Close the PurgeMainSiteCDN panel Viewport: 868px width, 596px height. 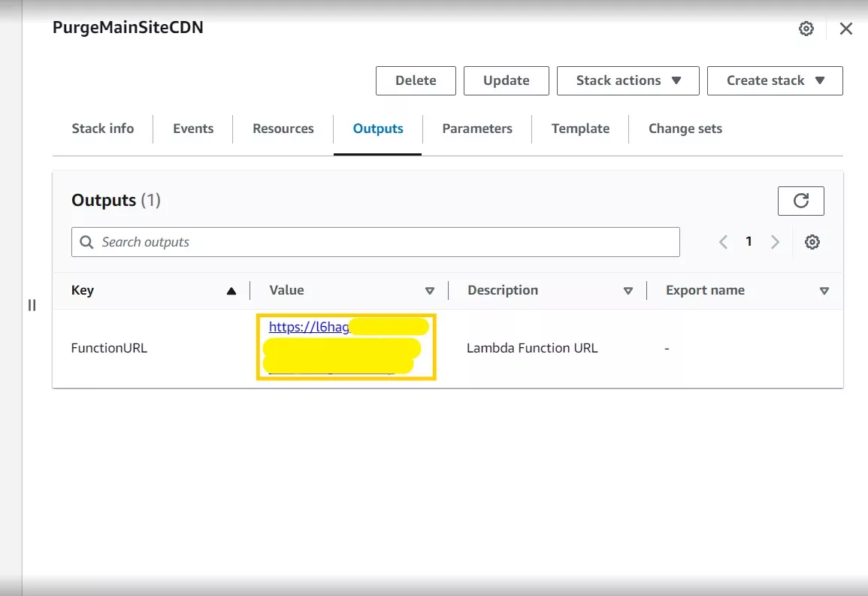click(x=846, y=29)
